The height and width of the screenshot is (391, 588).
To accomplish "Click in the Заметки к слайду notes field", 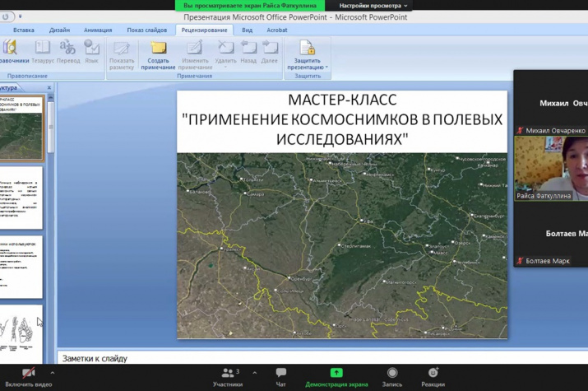I will pyautogui.click(x=322, y=358).
